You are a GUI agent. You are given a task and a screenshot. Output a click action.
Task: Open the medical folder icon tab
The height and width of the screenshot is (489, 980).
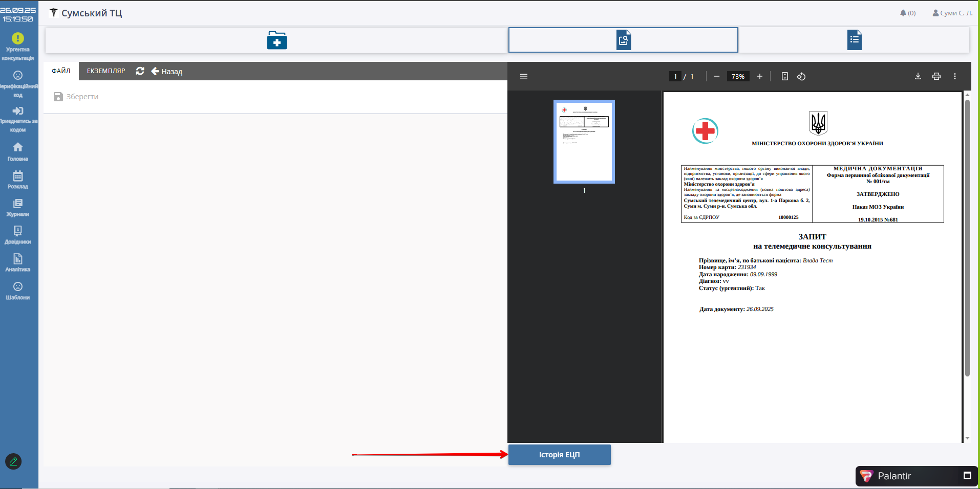(276, 40)
